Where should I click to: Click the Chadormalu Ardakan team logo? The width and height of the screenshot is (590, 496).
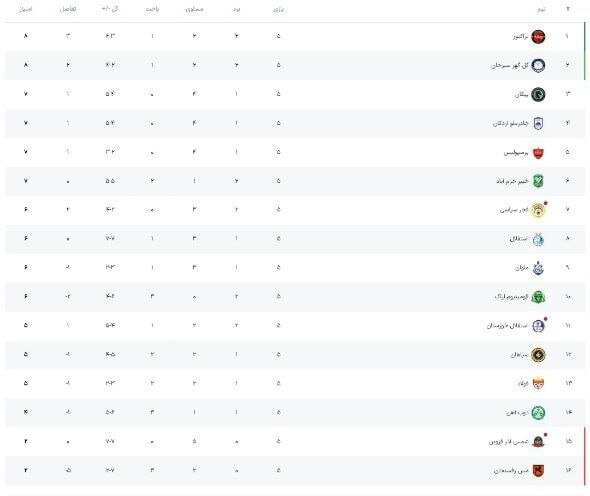(x=538, y=123)
